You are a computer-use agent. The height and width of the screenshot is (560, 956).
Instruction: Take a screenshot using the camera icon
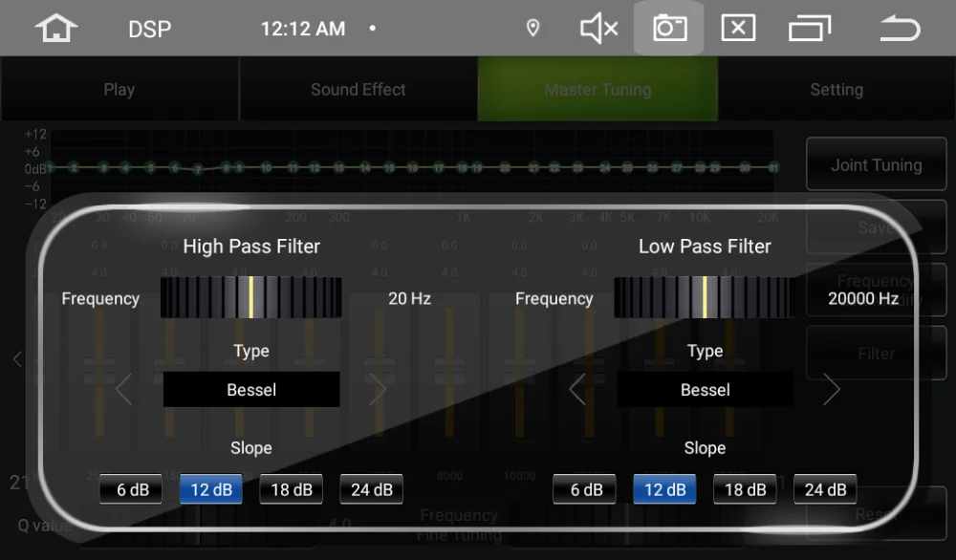pos(669,28)
